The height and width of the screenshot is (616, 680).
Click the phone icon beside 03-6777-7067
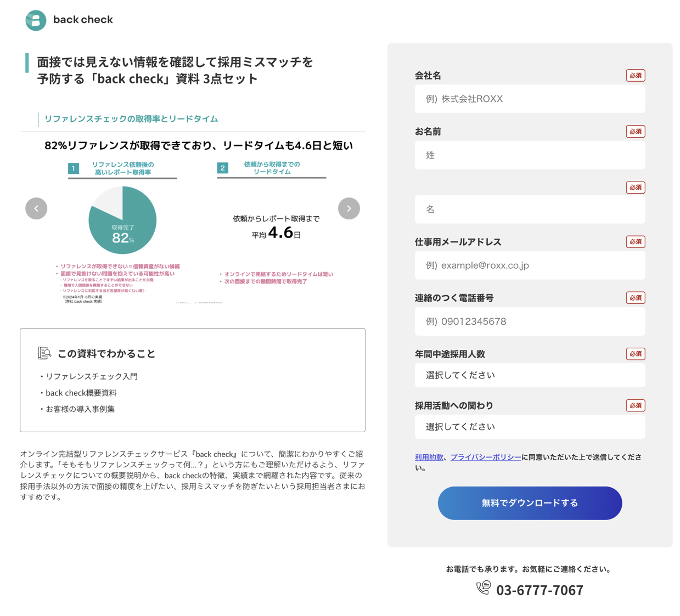tap(484, 588)
